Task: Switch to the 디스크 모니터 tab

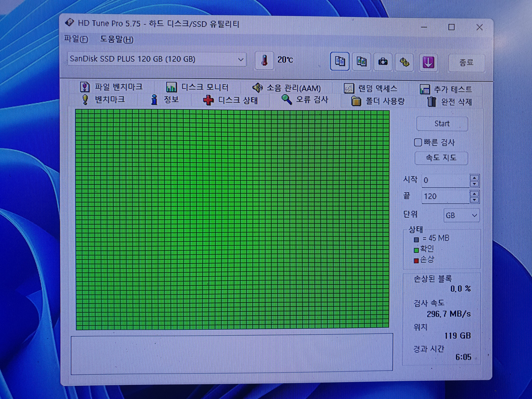Action: coord(197,87)
